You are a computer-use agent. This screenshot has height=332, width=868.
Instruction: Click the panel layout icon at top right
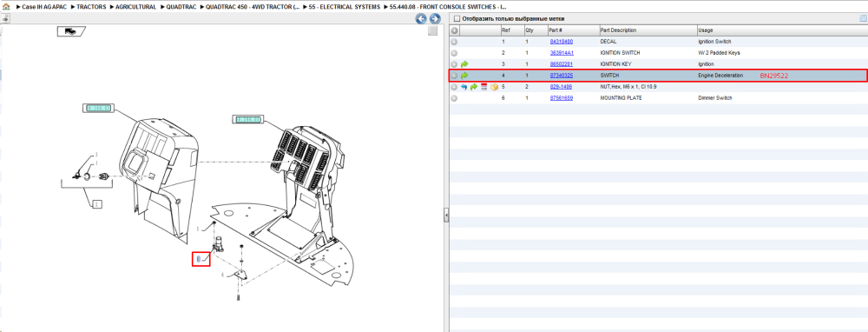pyautogui.click(x=862, y=19)
